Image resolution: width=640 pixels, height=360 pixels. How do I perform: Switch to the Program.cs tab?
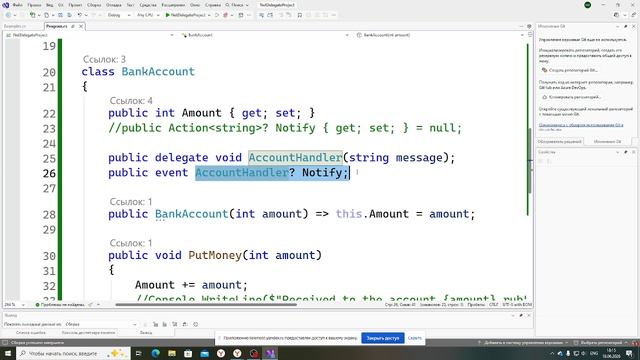click(57, 26)
